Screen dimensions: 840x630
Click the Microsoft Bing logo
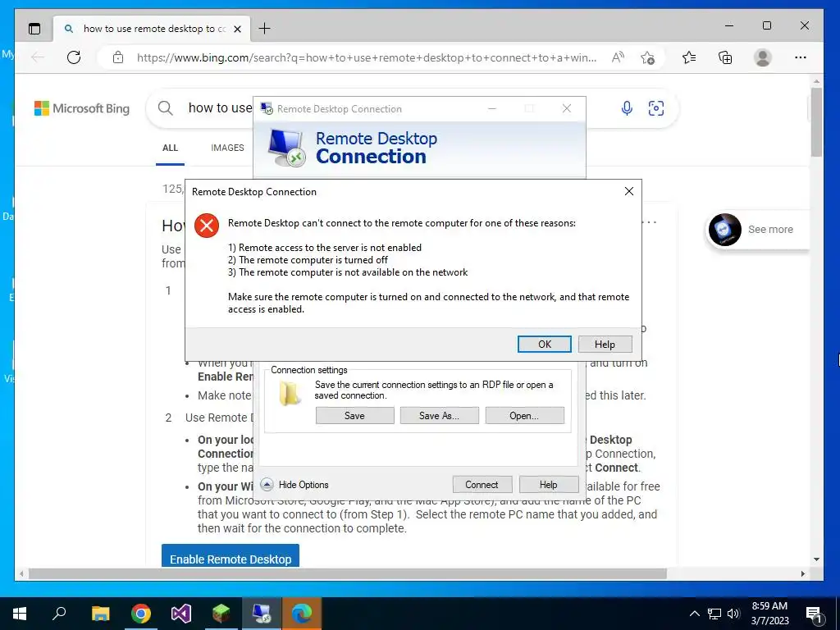(82, 108)
